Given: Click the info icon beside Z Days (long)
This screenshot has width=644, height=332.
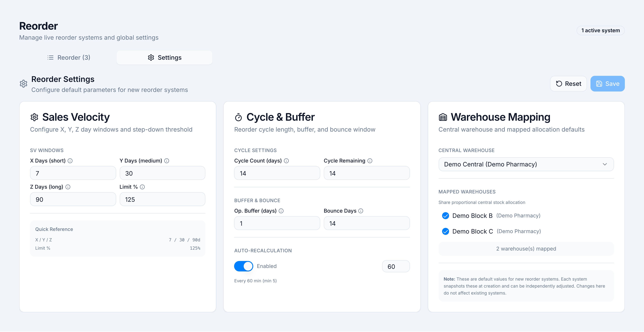Looking at the screenshot, I should tap(68, 187).
